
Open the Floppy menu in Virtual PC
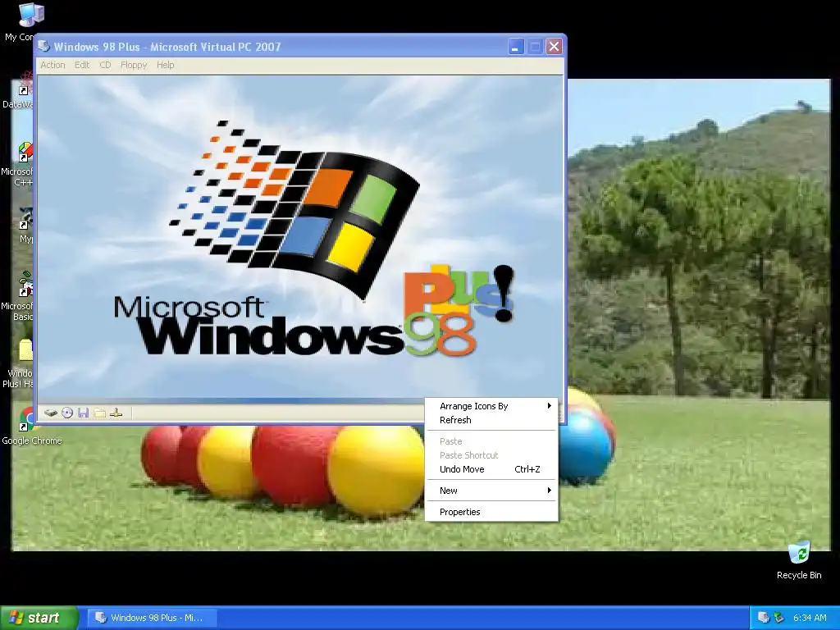(x=134, y=65)
